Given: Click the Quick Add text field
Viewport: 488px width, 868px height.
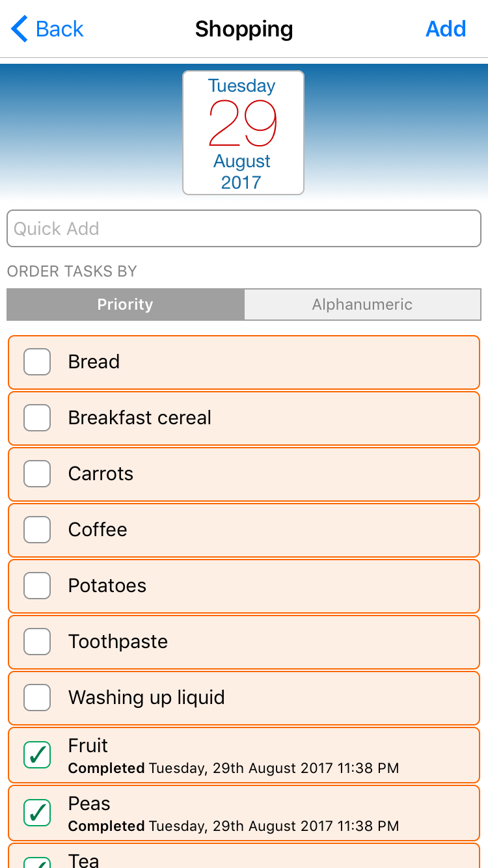Looking at the screenshot, I should click(x=244, y=228).
